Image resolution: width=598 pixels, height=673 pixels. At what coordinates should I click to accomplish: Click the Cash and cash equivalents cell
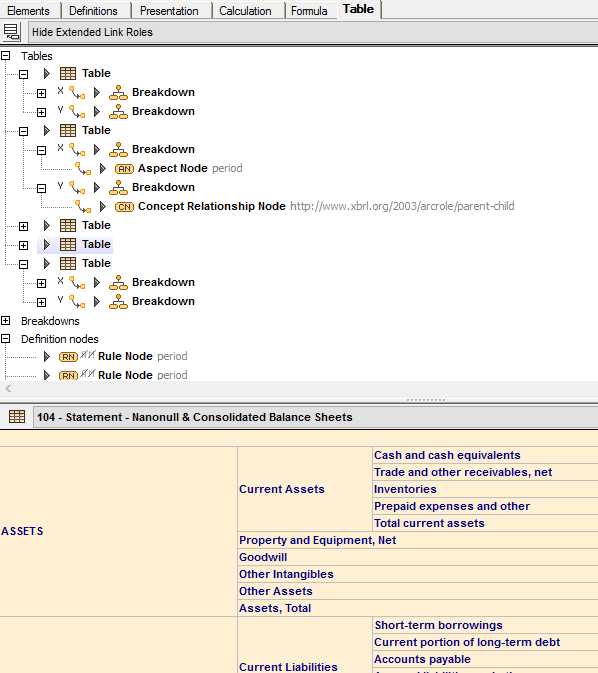coord(486,455)
